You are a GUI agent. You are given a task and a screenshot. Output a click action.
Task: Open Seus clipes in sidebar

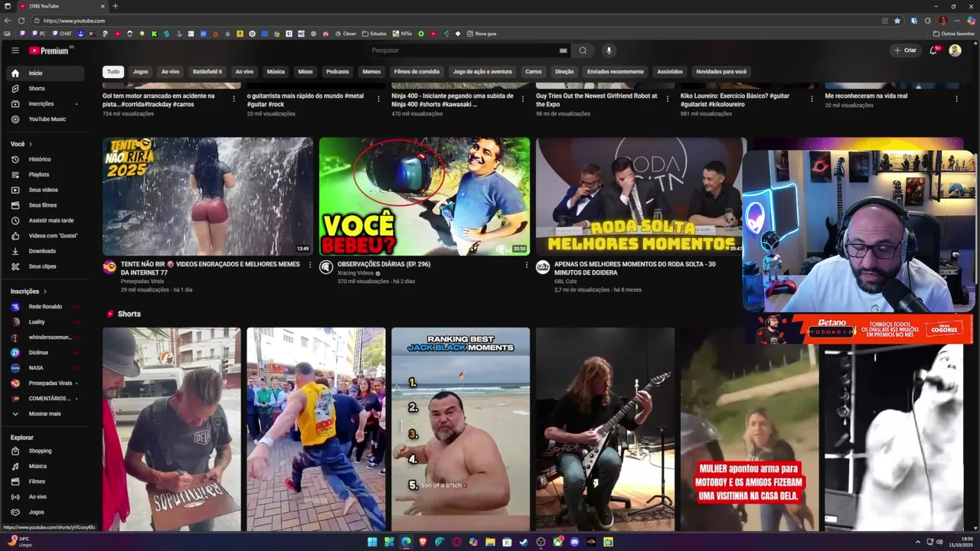(46, 266)
